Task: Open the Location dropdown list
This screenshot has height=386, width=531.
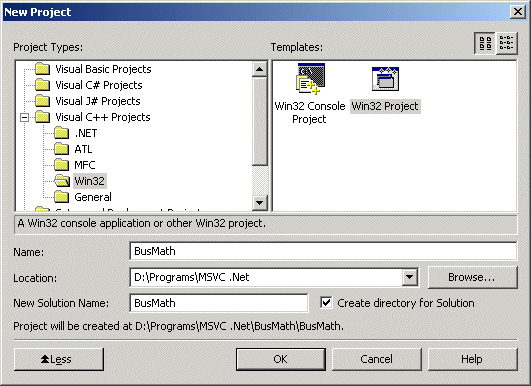Action: point(409,277)
